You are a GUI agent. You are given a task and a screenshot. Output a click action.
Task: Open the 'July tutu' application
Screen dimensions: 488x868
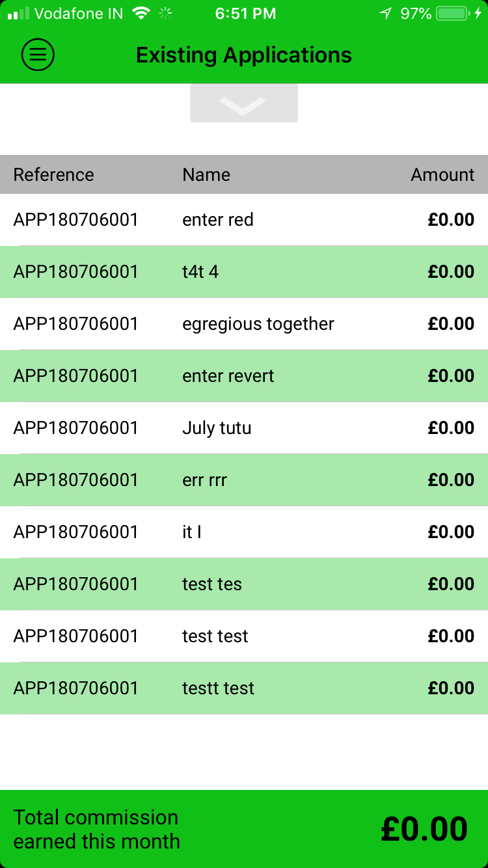pyautogui.click(x=244, y=428)
